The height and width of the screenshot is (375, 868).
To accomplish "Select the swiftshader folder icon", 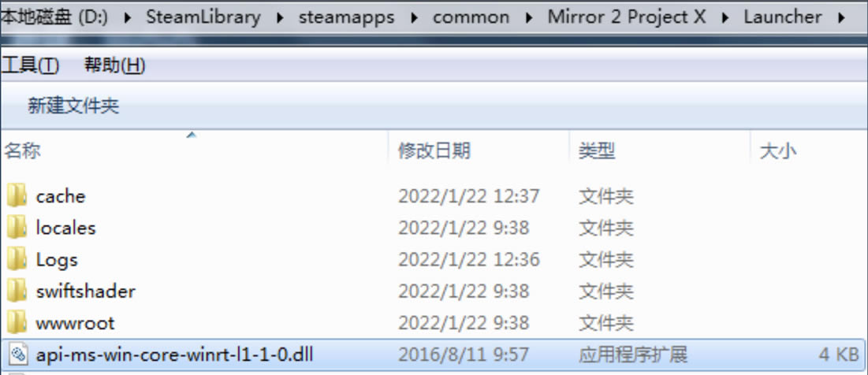I will (17, 291).
